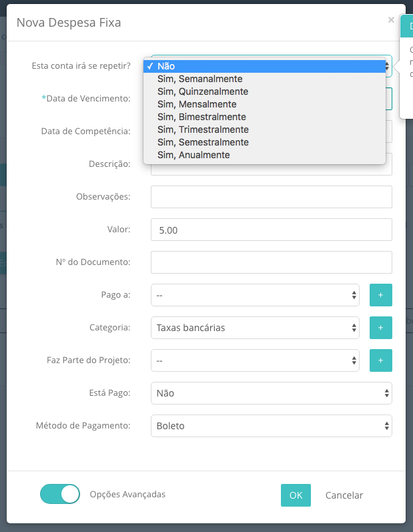Screen dimensions: 413x532
Task: Click the Observações text field
Action: click(x=272, y=197)
